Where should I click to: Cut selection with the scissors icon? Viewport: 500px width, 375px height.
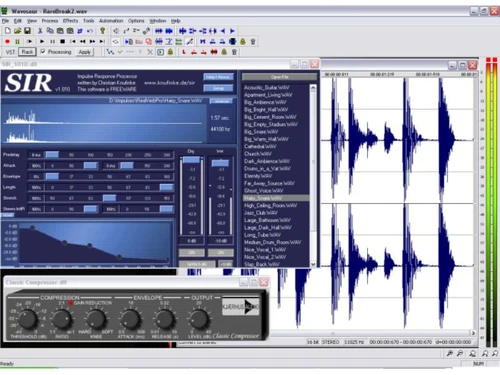coord(40,31)
